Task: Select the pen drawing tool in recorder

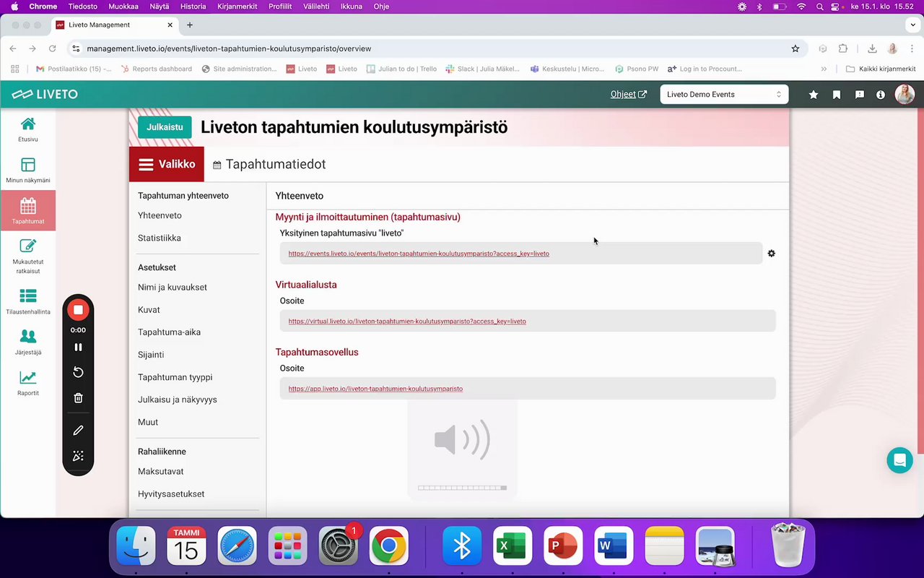Action: [78, 430]
